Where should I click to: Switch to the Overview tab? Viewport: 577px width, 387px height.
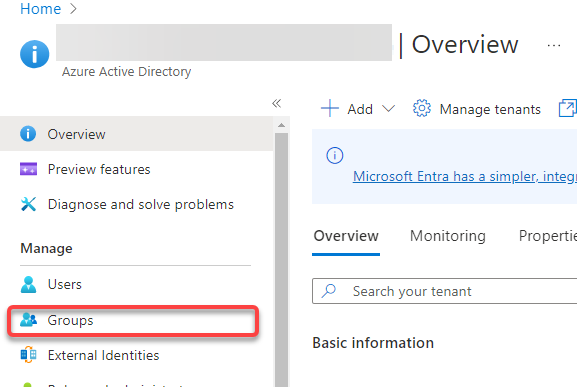click(346, 236)
